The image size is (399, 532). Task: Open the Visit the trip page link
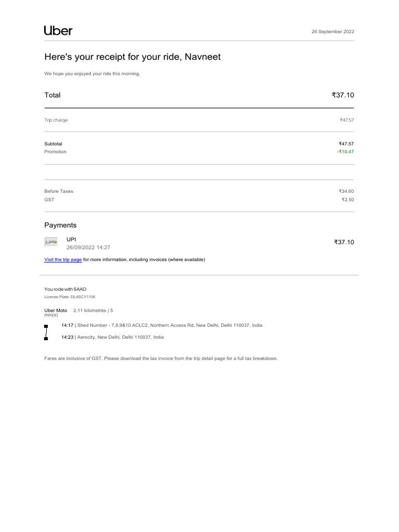click(x=63, y=260)
